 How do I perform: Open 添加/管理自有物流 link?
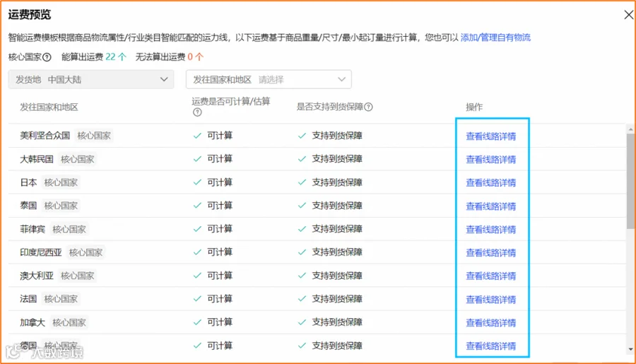coord(495,37)
